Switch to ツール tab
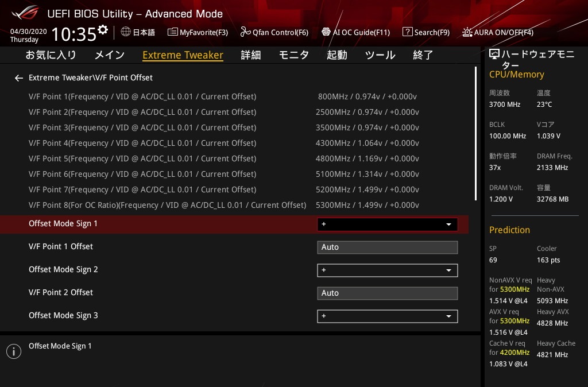Screen dimensions: 588x387 [x=380, y=55]
